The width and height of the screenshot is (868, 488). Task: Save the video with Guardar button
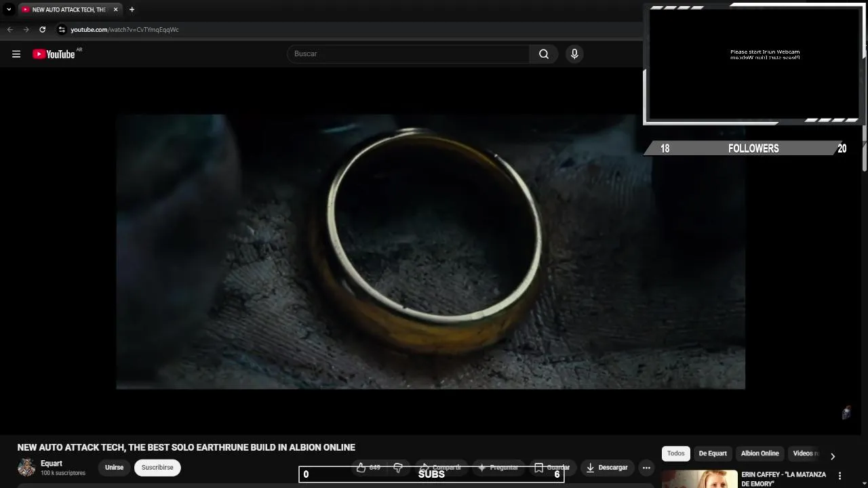(x=552, y=468)
